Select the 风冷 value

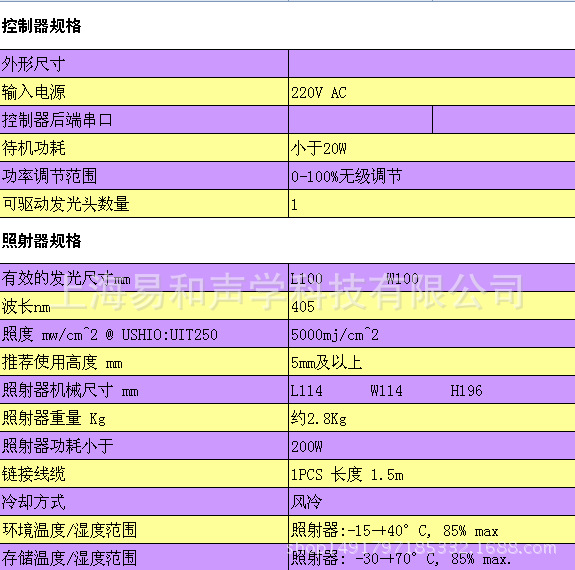(x=307, y=503)
